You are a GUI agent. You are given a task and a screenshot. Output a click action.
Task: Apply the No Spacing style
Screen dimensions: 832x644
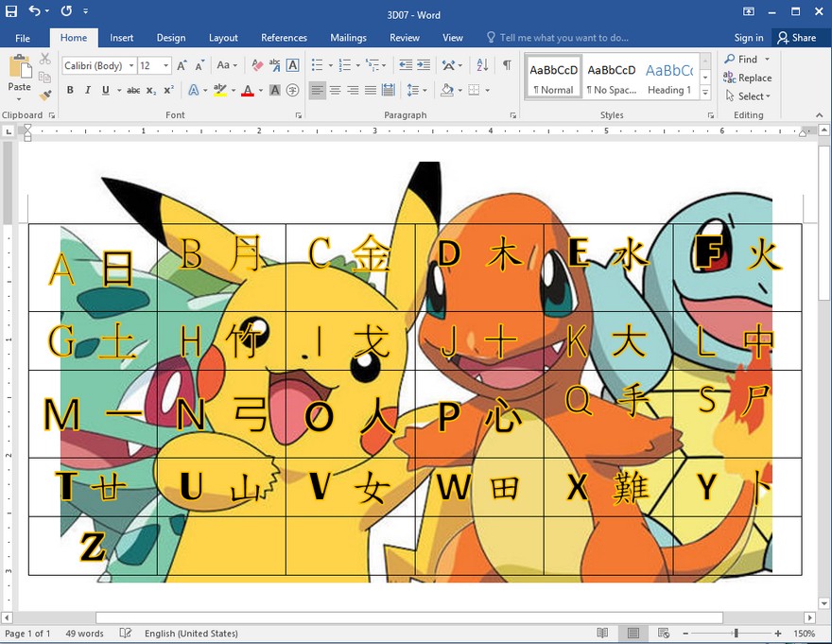(x=612, y=78)
